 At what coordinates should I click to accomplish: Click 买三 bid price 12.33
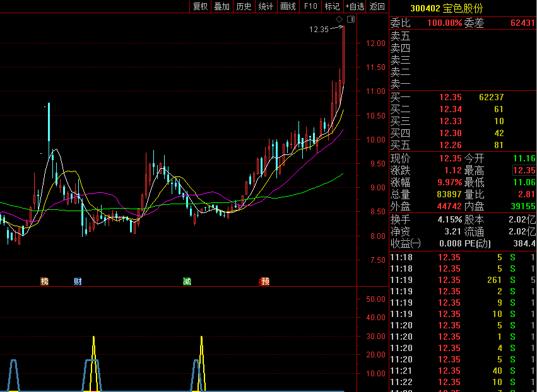point(451,121)
